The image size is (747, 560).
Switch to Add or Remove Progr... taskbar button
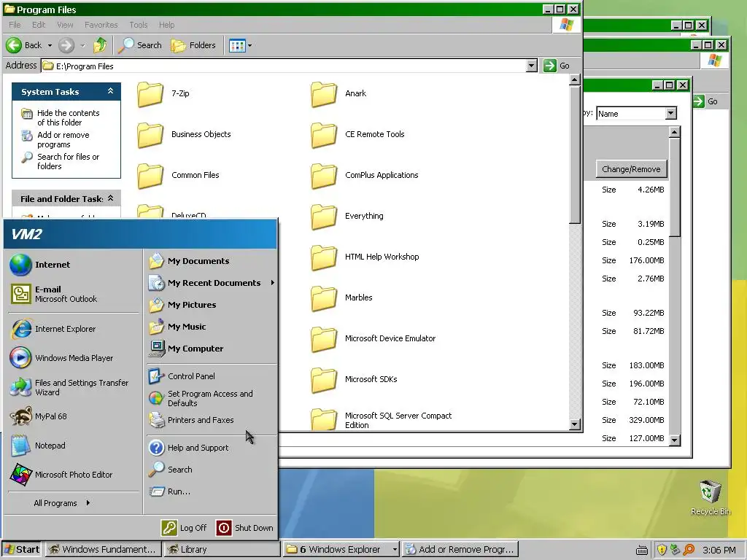pos(460,550)
